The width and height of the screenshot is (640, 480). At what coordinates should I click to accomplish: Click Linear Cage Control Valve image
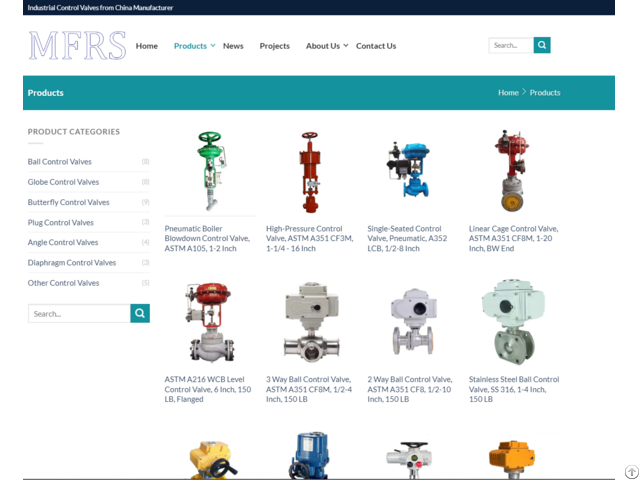512,171
